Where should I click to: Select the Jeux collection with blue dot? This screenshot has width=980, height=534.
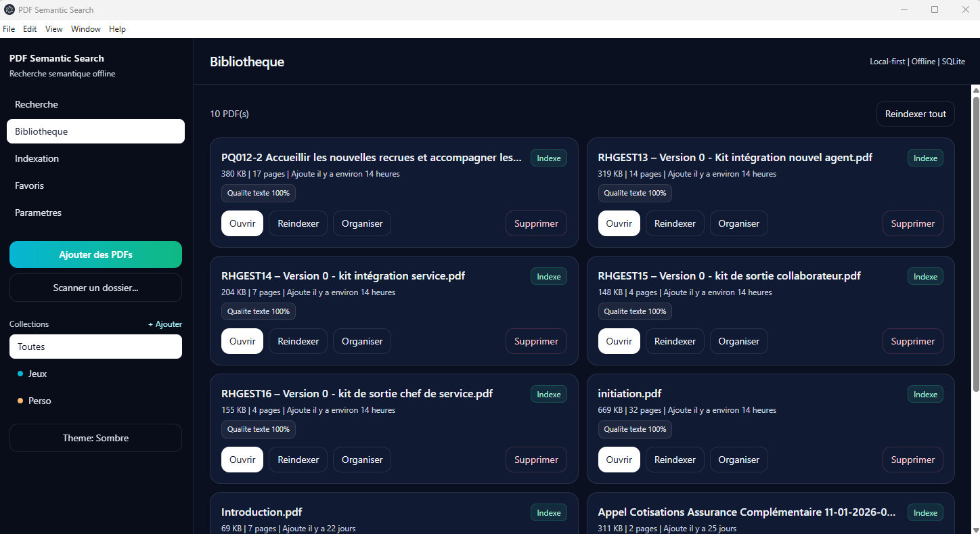tap(37, 374)
